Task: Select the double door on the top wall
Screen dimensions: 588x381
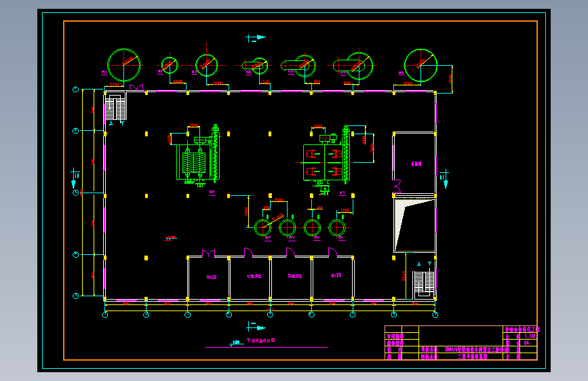Action: coord(136,87)
